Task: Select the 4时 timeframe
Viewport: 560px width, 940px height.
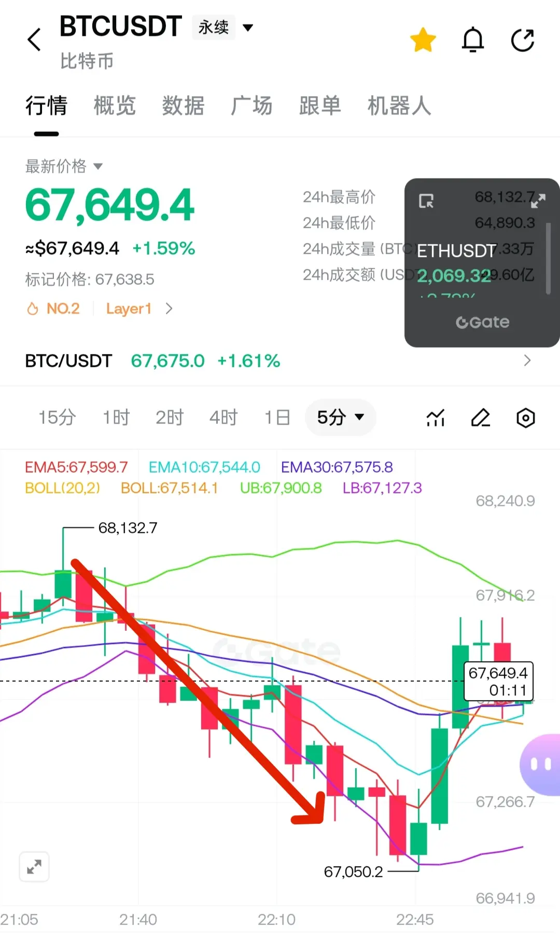Action: [223, 418]
